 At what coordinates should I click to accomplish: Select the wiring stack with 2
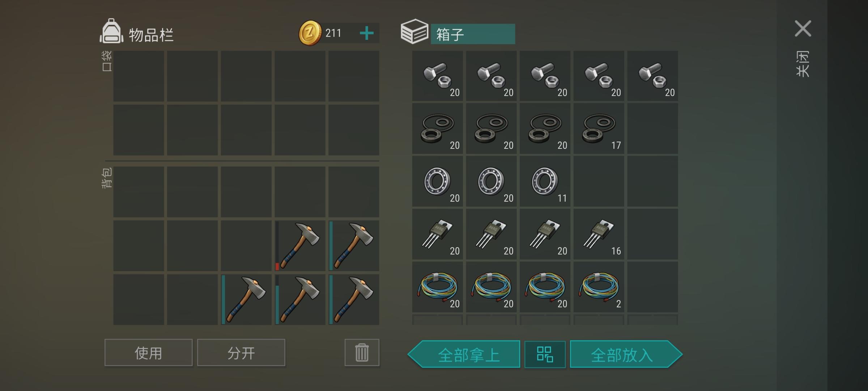599,287
